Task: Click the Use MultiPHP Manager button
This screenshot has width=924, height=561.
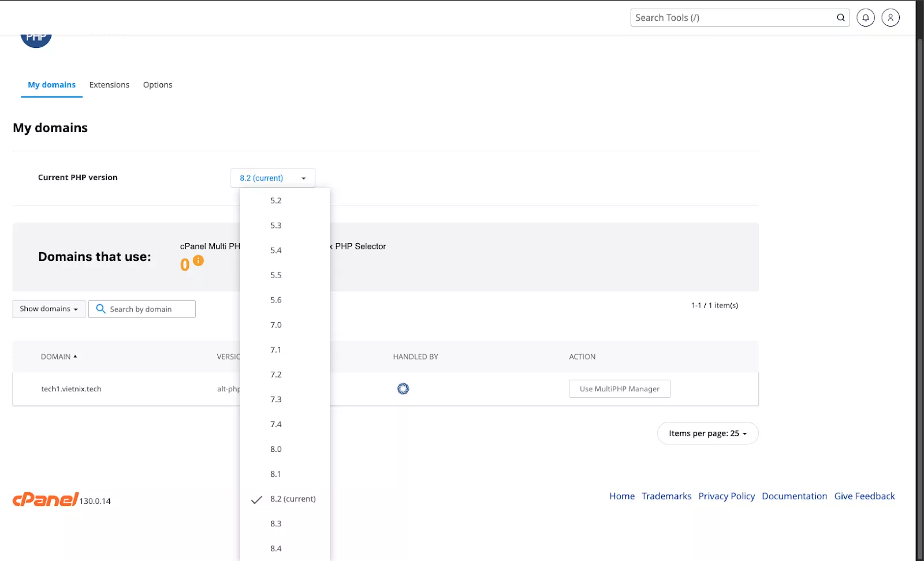Action: 619,389
